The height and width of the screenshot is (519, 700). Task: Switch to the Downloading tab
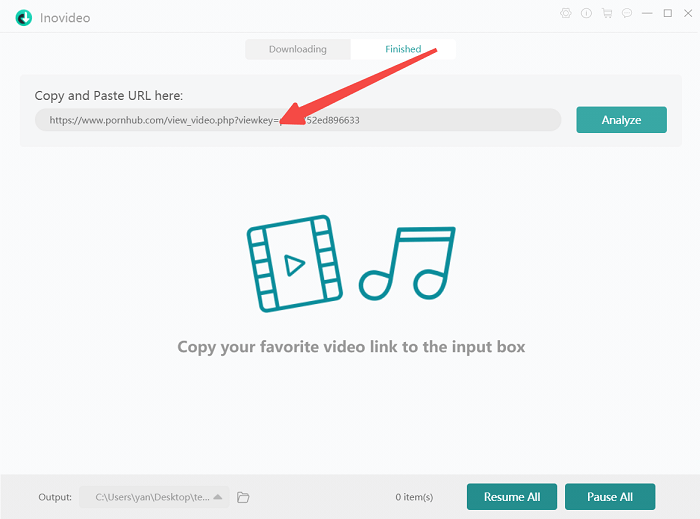tap(298, 49)
